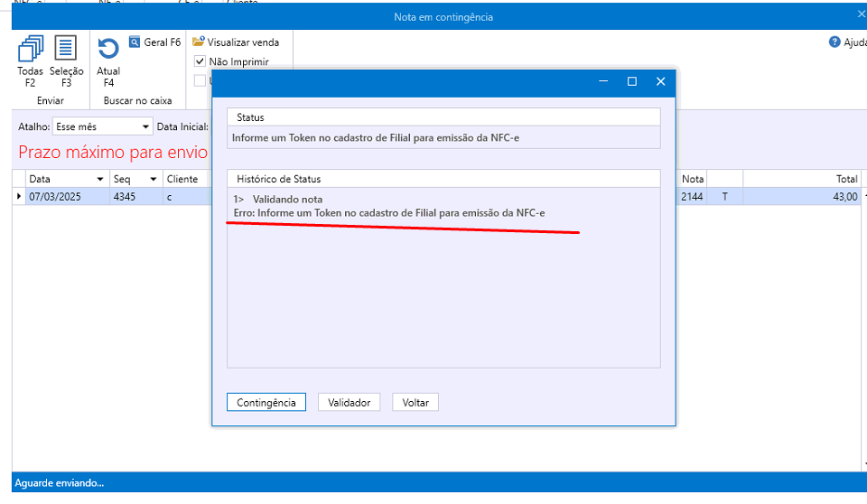Screen dimensions: 867x504
Task: Open the Seq column filter arrow
Action: click(153, 179)
